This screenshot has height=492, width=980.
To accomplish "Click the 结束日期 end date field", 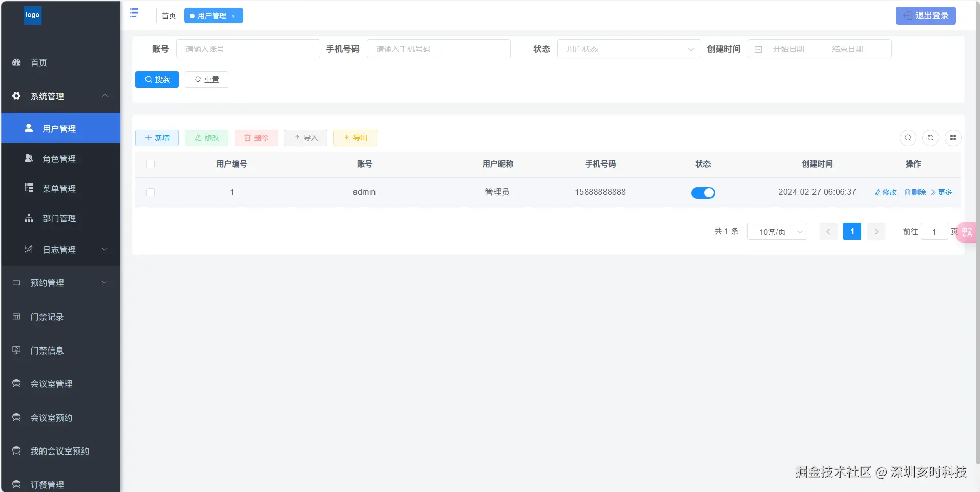I will (848, 49).
